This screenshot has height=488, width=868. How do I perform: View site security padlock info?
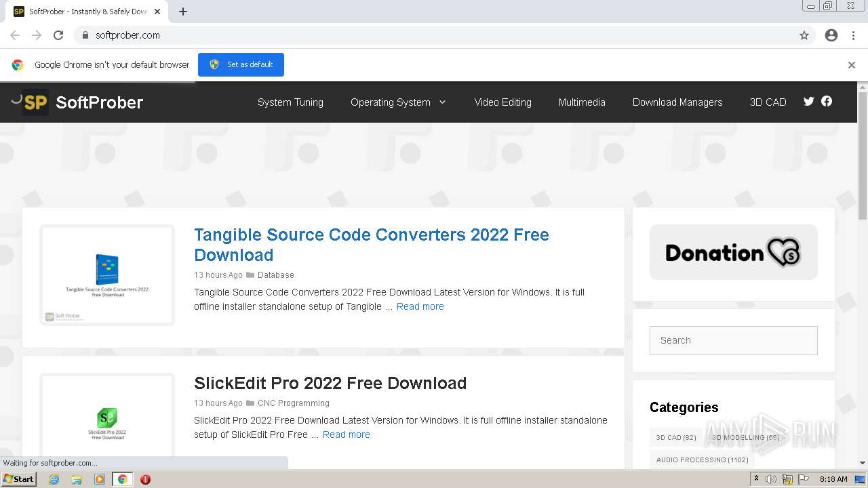[x=85, y=35]
